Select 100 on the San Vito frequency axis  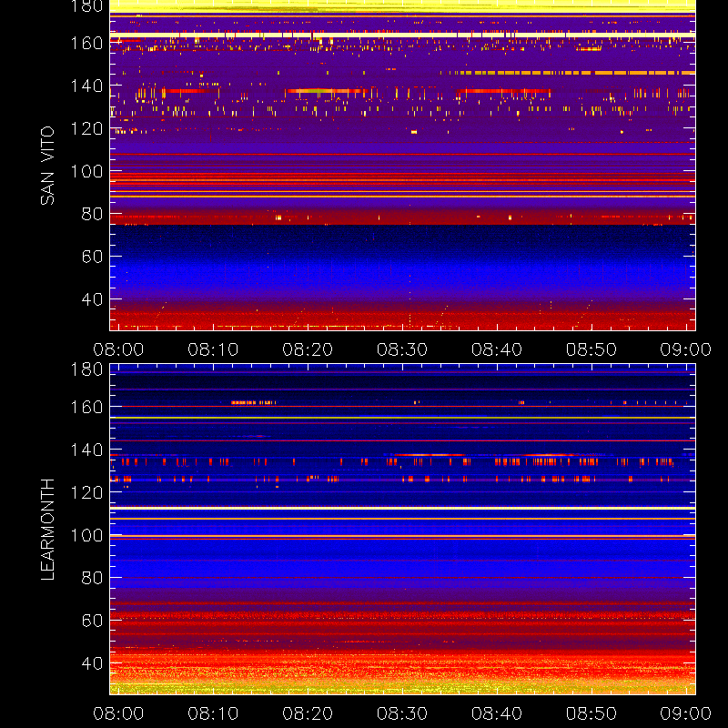(86, 171)
